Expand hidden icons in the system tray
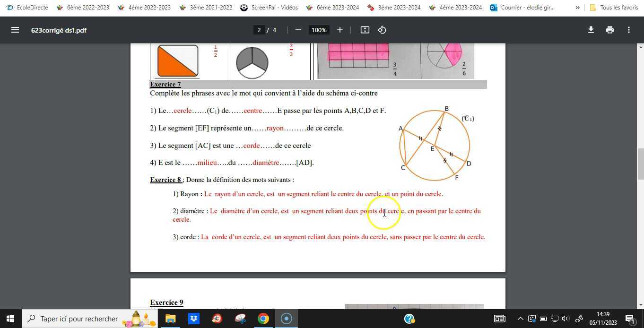Screen dimensions: 644x328 coord(520,319)
